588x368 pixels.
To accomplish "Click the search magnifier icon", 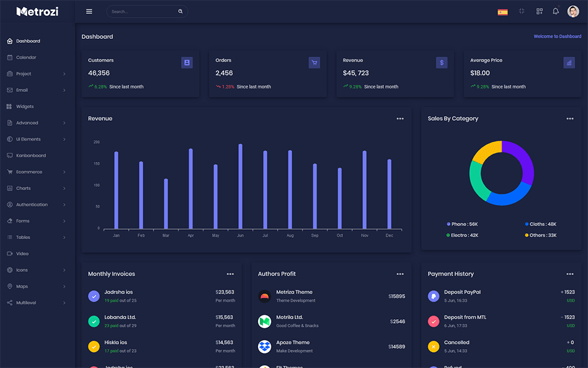I will pyautogui.click(x=181, y=11).
